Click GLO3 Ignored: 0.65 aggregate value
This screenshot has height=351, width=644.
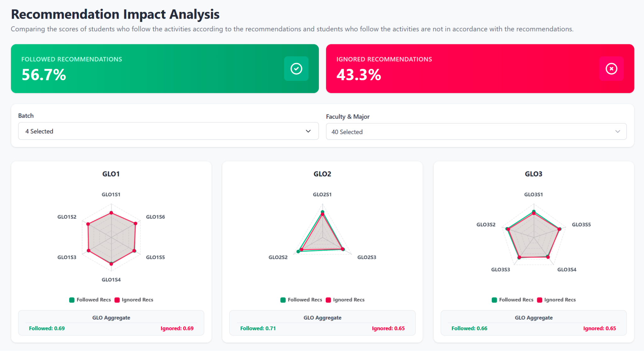coord(599,328)
